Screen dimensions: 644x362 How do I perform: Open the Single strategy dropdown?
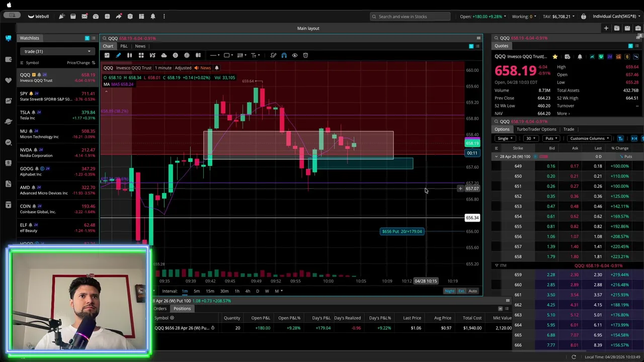point(505,138)
